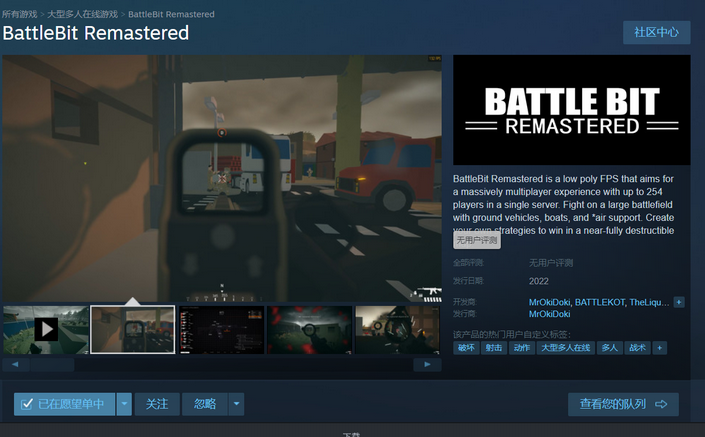Click the right arrow of thumbnail scroller

427,364
